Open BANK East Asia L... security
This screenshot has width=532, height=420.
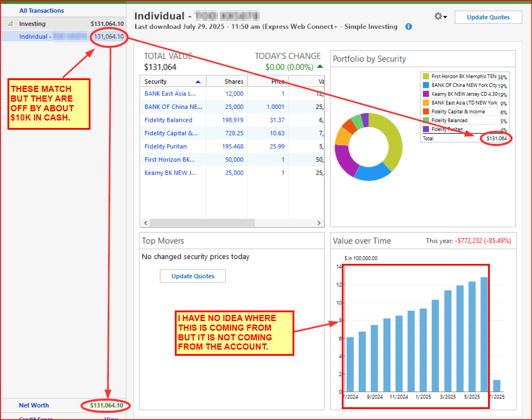[170, 94]
